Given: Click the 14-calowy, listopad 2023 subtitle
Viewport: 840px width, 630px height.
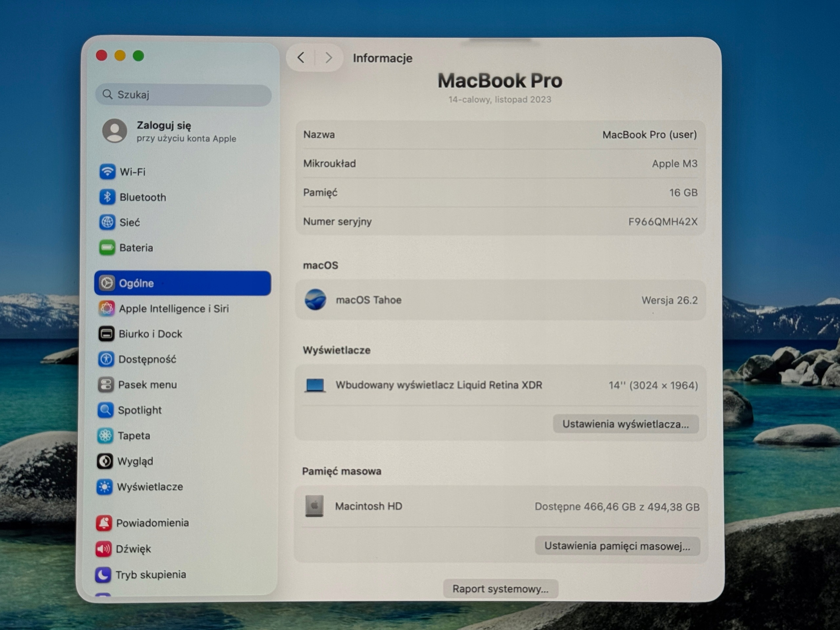Looking at the screenshot, I should pyautogui.click(x=500, y=99).
